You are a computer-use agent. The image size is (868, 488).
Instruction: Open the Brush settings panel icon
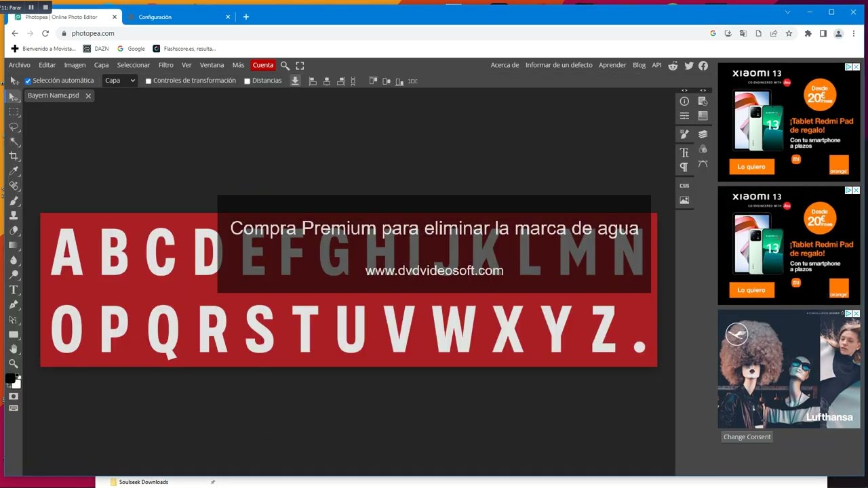pos(684,134)
